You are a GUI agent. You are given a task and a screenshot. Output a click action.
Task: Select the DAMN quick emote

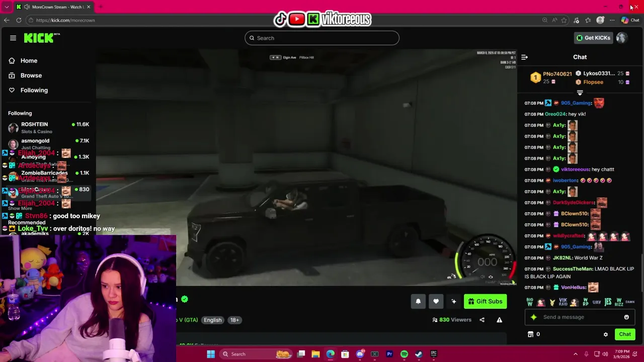pyautogui.click(x=630, y=302)
